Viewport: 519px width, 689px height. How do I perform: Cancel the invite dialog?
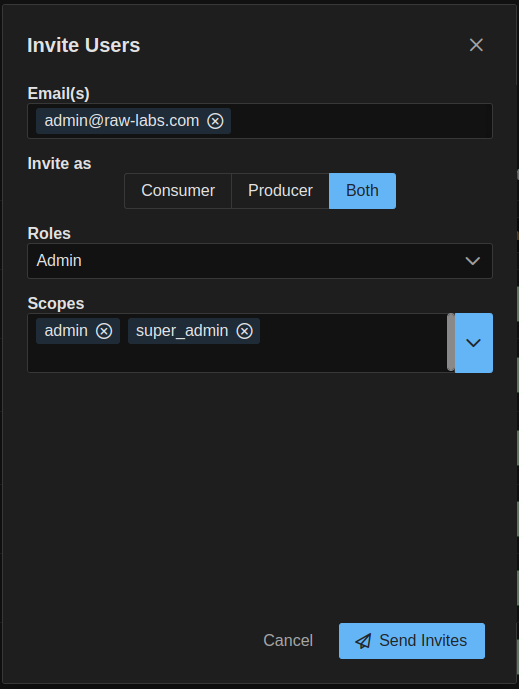click(288, 640)
